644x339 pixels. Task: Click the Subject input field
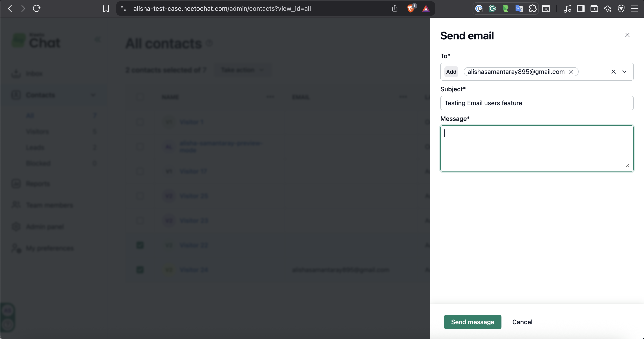pyautogui.click(x=537, y=103)
